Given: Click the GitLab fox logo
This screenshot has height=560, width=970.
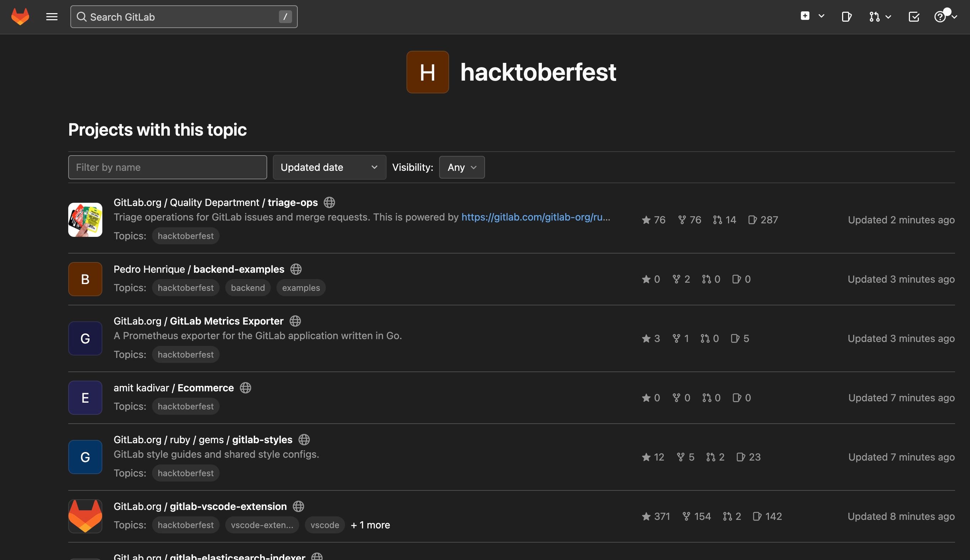Looking at the screenshot, I should tap(20, 17).
